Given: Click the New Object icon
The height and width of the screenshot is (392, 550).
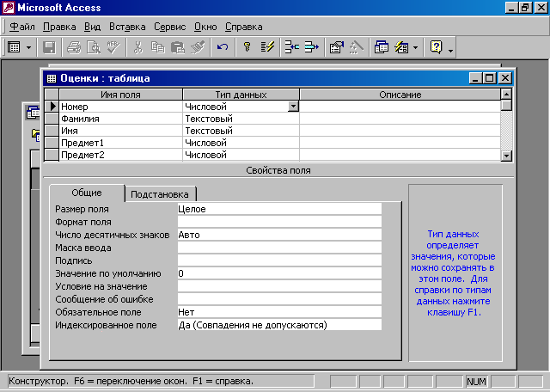Looking at the screenshot, I should [x=401, y=47].
